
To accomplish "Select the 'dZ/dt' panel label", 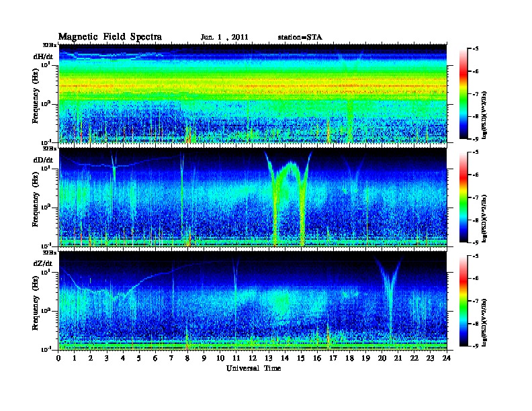I will pyautogui.click(x=43, y=263).
